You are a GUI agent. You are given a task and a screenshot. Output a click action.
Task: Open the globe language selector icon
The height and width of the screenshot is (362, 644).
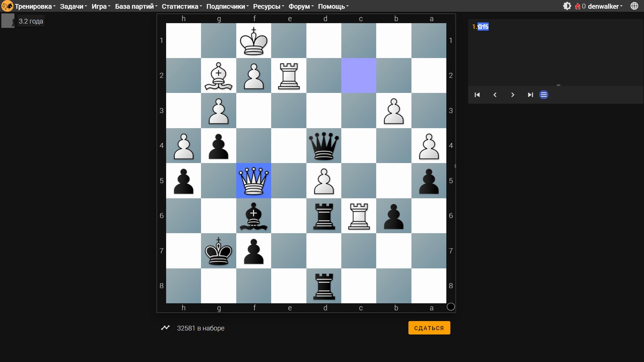pyautogui.click(x=634, y=6)
